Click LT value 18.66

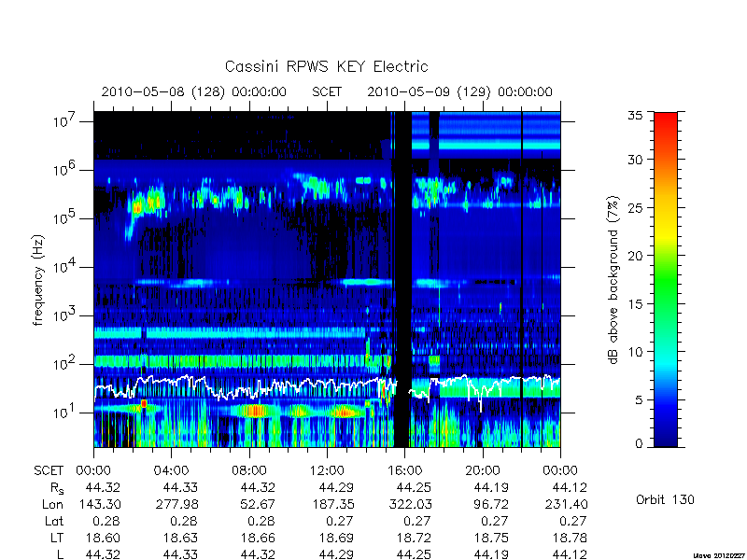(x=259, y=538)
